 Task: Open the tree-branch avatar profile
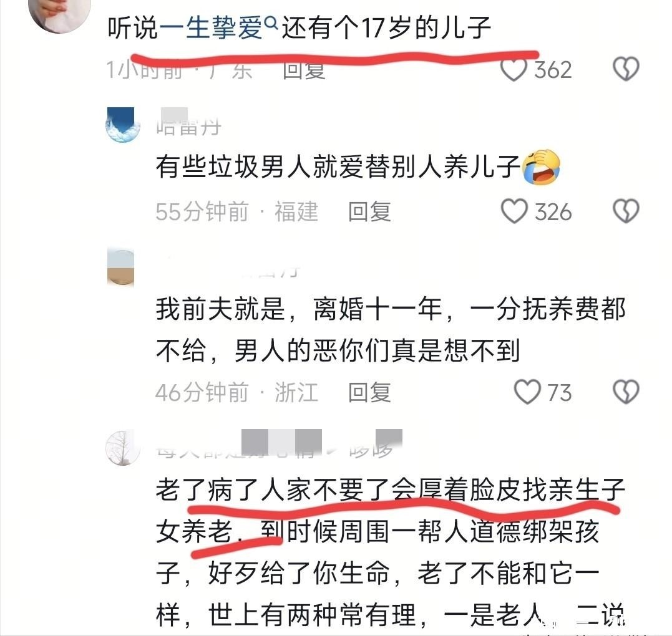[x=122, y=448]
